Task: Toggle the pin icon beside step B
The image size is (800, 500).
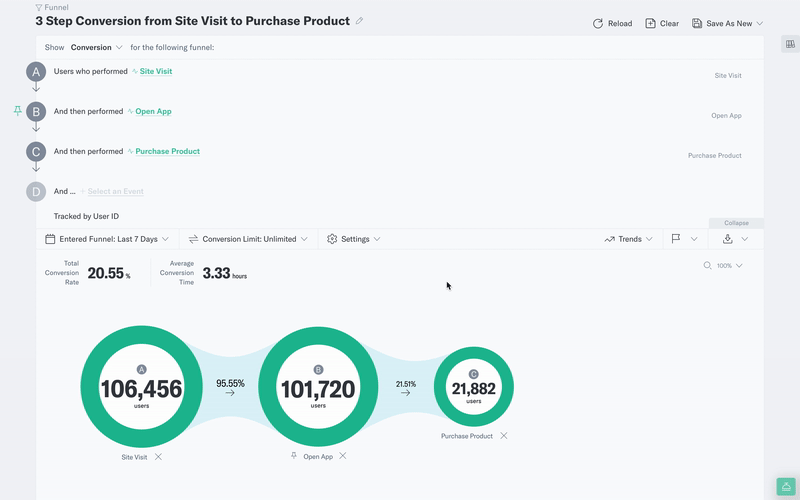Action: (x=18, y=111)
